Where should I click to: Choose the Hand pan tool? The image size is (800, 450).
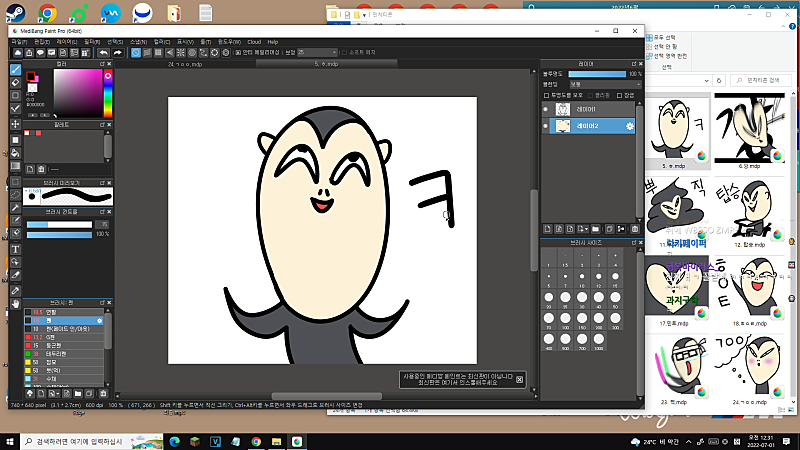[15, 302]
